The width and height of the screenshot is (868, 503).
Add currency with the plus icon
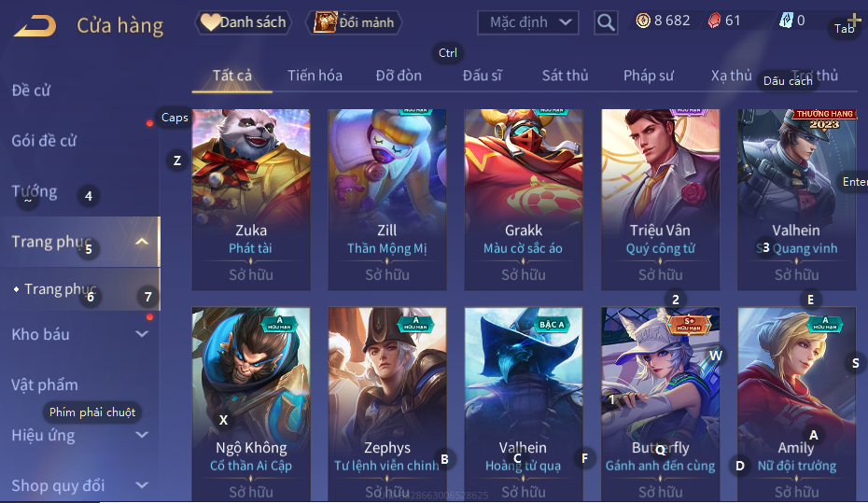(855, 21)
